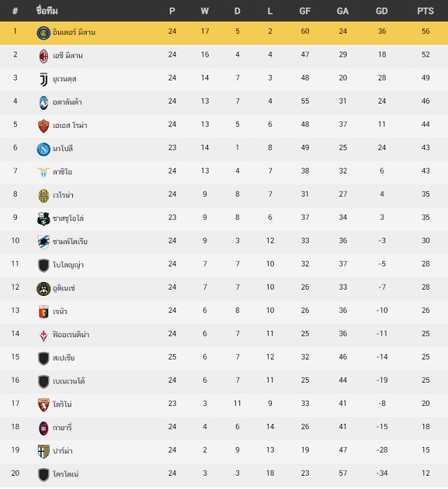Sort by GD column header
This screenshot has width=448, height=489.
point(381,11)
